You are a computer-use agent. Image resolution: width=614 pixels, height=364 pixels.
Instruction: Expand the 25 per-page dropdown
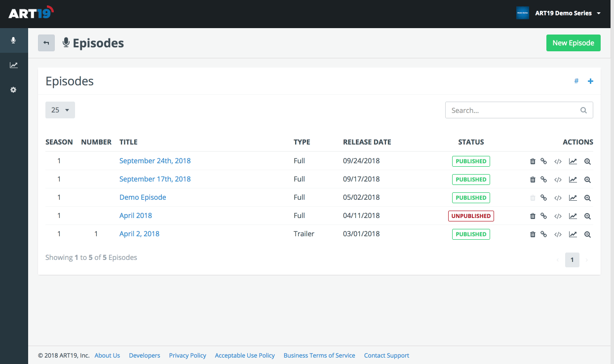point(60,110)
